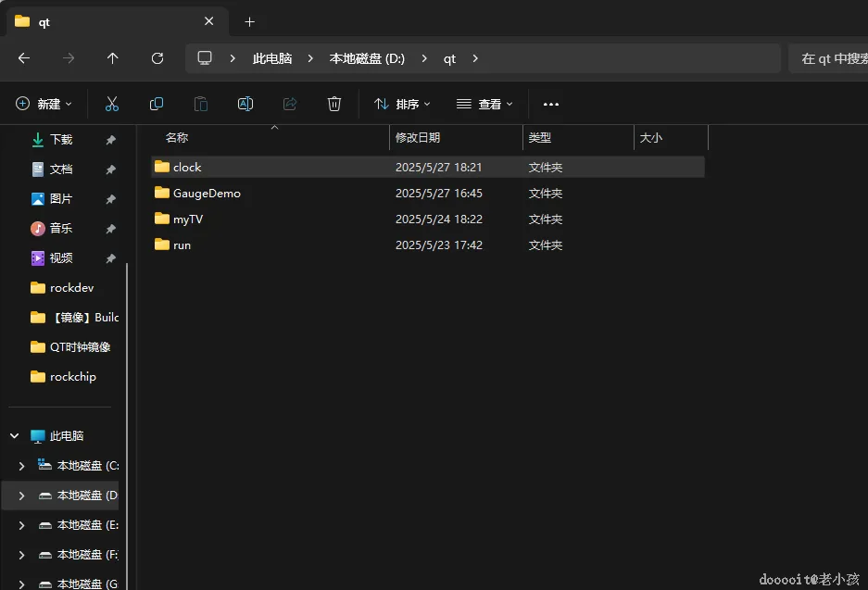The image size is (868, 590).
Task: Expand chevron after 此电脑 in breadcrumb
Action: click(310, 58)
